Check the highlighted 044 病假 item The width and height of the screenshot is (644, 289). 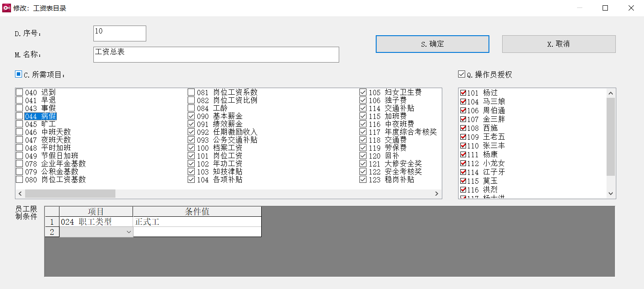pos(19,116)
